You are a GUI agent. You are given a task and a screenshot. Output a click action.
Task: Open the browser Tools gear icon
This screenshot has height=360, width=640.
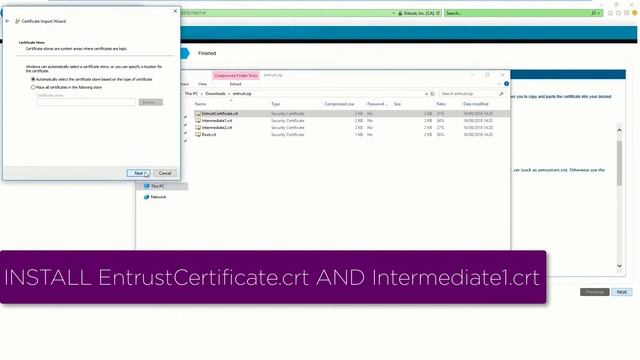[627, 13]
